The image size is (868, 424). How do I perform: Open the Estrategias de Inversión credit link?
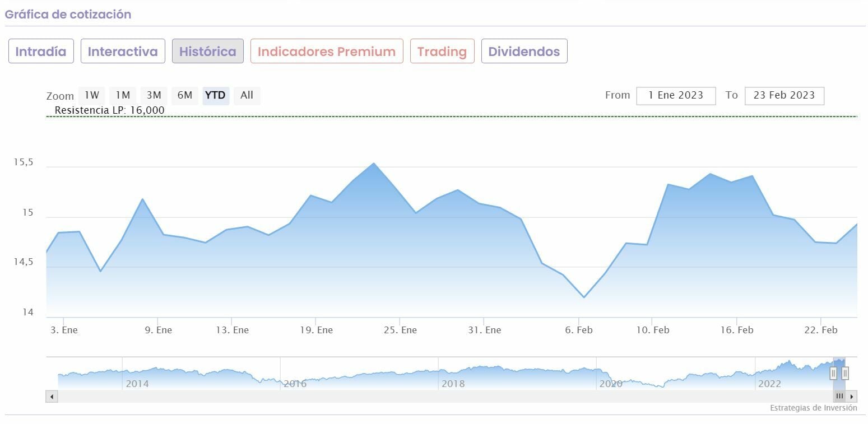(x=813, y=408)
